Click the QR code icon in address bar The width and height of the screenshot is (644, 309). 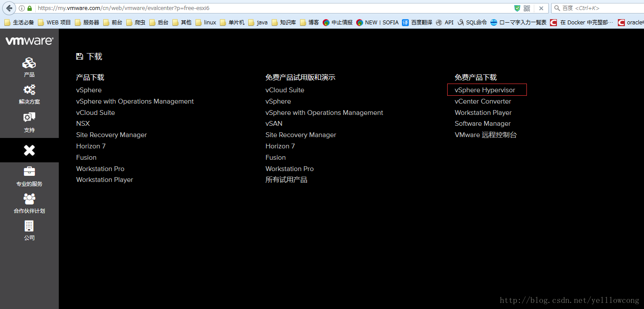(x=527, y=8)
